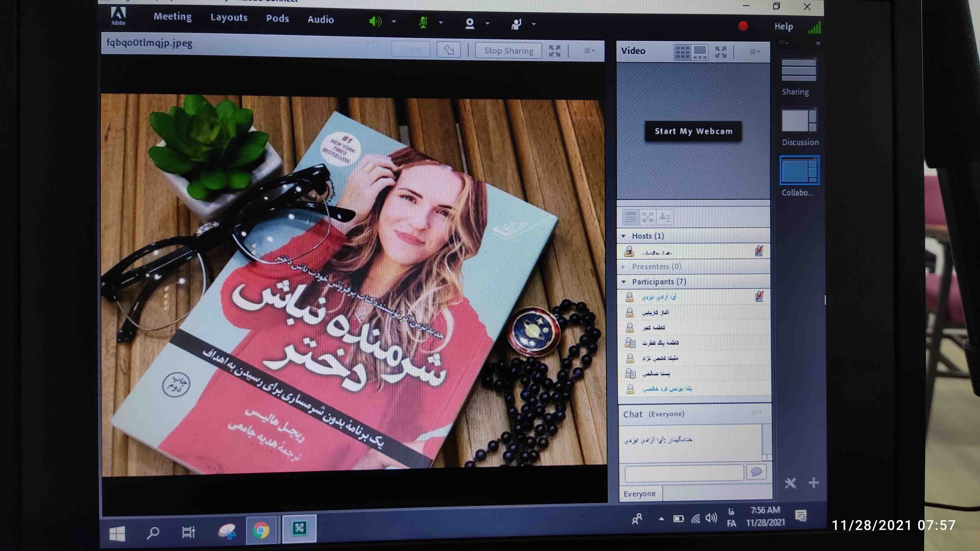Open the speaker options dropdown arrow
The image size is (980, 551).
pos(394,22)
